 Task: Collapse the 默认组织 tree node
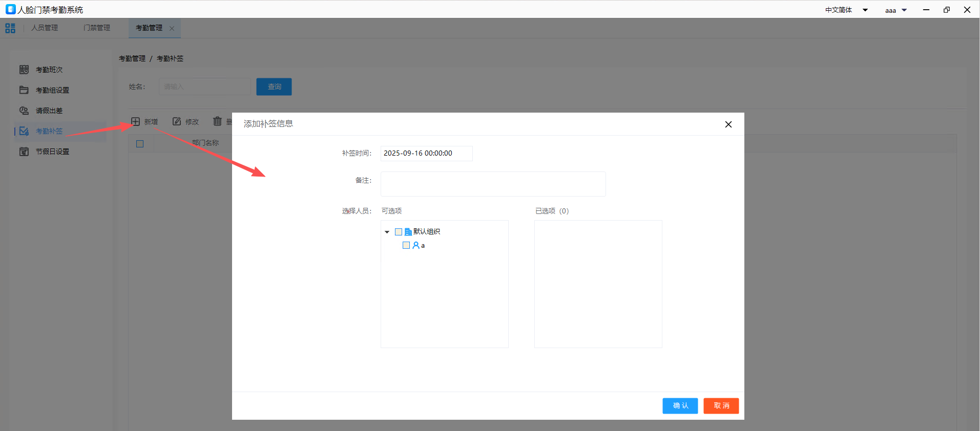point(387,232)
